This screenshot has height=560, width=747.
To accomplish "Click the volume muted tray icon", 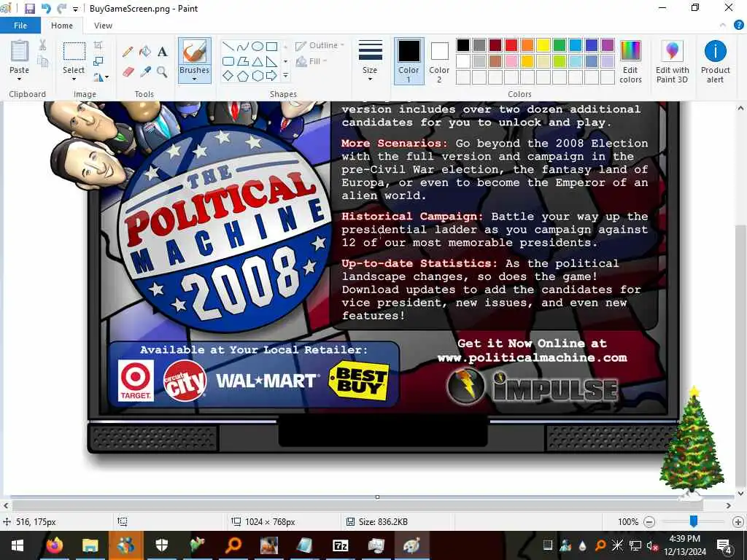I will 651,545.
